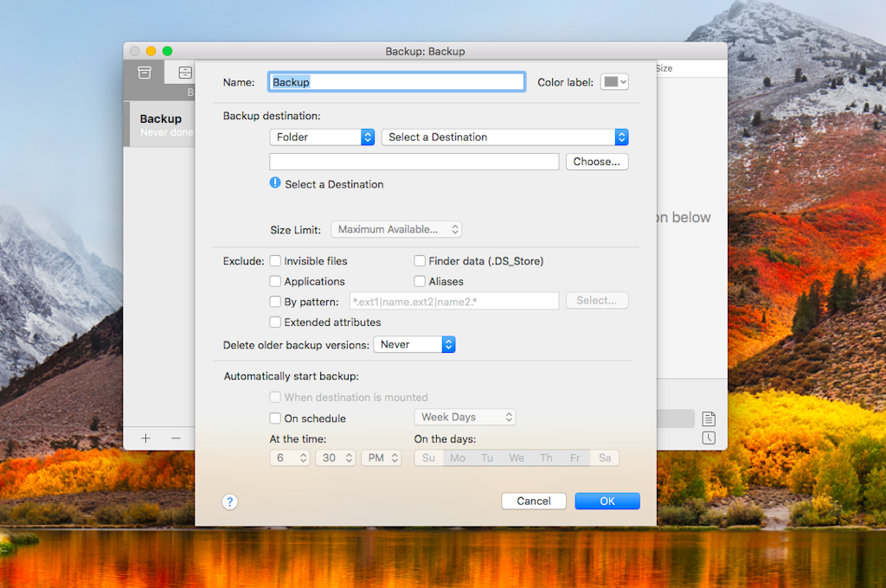
Task: Change Delete older backup versions from Never
Action: (x=414, y=343)
